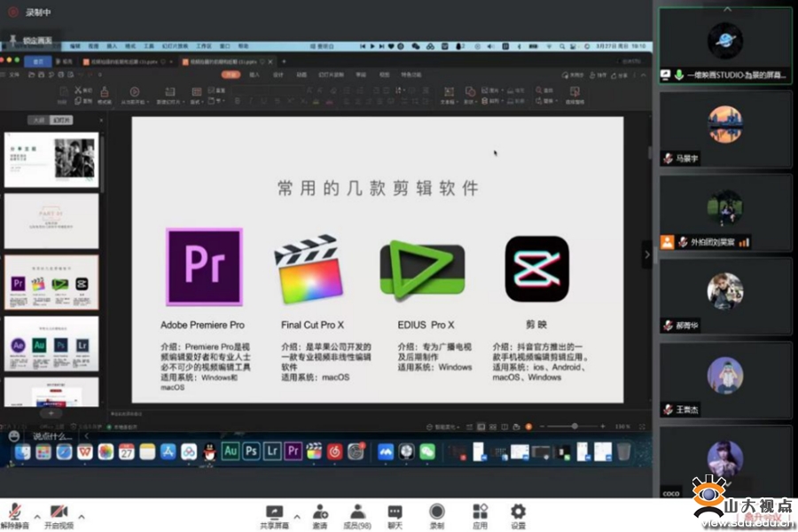Select participant tile 王贵杰

725,380
